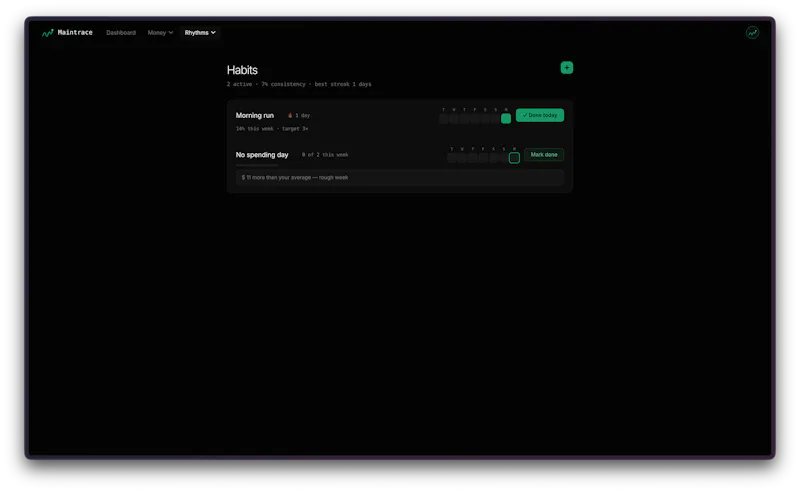The image size is (800, 492).
Task: Toggle No spending day's Tuesday box
Action: coord(452,158)
